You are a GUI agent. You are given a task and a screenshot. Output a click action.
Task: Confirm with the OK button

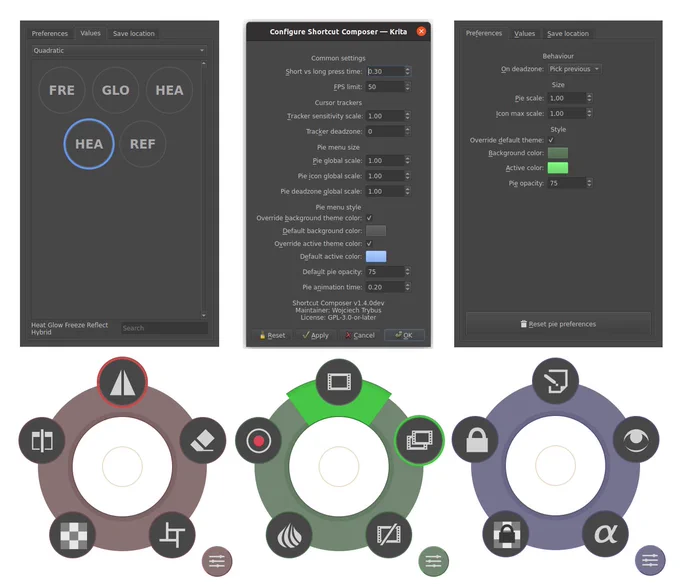pyautogui.click(x=404, y=335)
